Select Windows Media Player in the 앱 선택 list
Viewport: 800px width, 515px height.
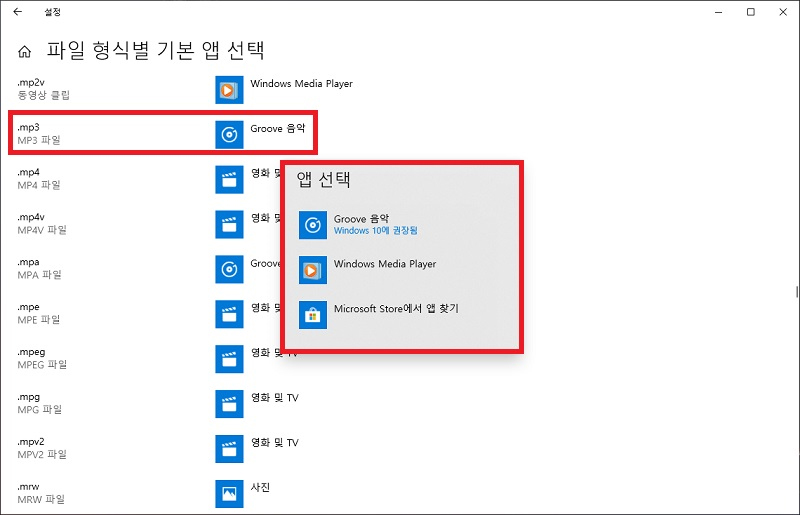click(403, 270)
